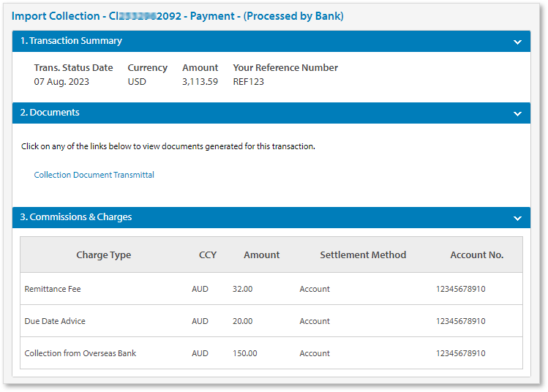The height and width of the screenshot is (392, 548).
Task: Click the Collection from Overseas Bank amount '150.00'
Action: pyautogui.click(x=244, y=353)
